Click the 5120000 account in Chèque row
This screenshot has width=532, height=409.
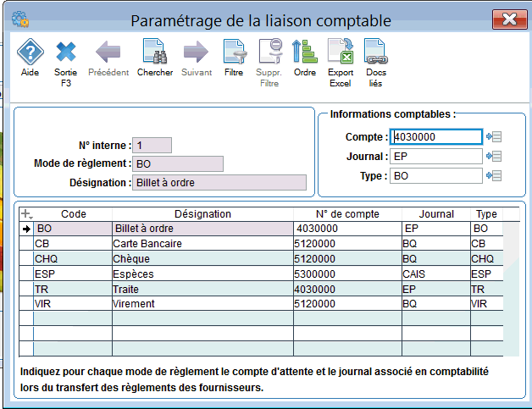(347, 259)
